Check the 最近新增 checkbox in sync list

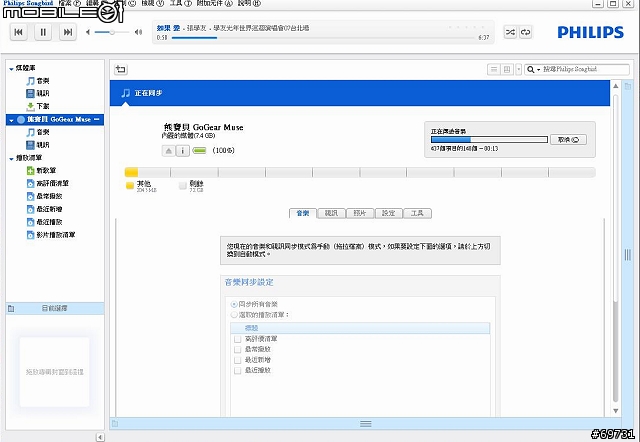238,360
